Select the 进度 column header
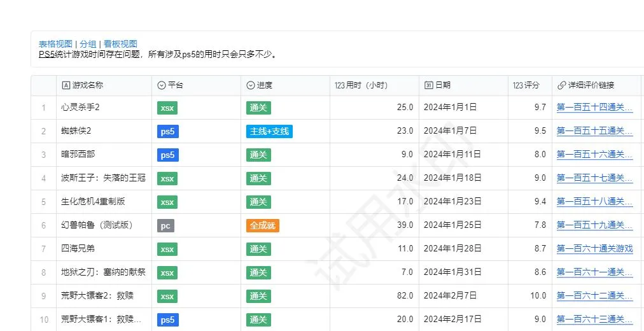644x331 pixels. click(286, 85)
